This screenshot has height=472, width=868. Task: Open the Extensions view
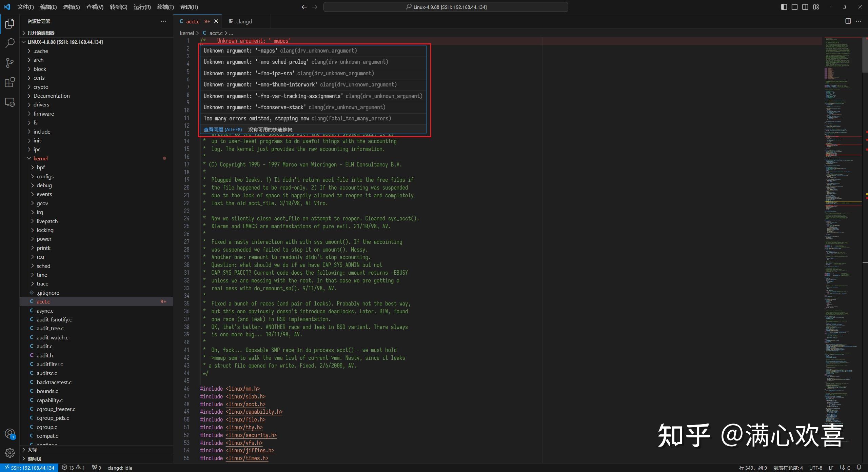pyautogui.click(x=10, y=82)
